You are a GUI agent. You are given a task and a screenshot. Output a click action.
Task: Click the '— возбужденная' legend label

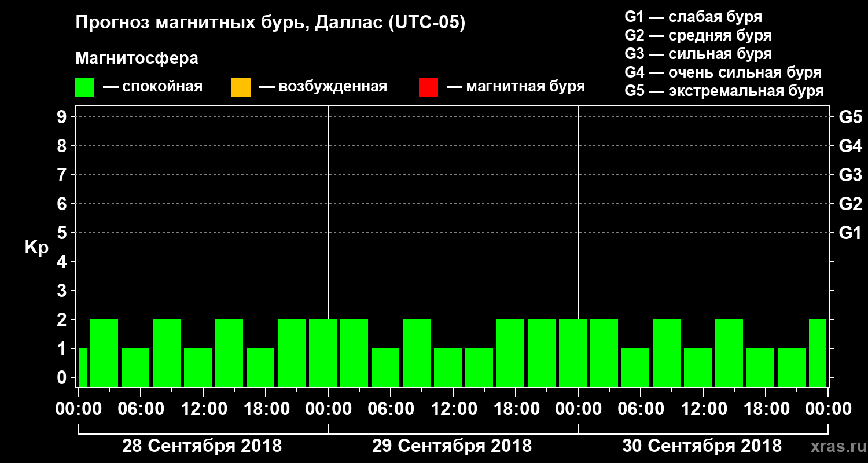[x=323, y=87]
